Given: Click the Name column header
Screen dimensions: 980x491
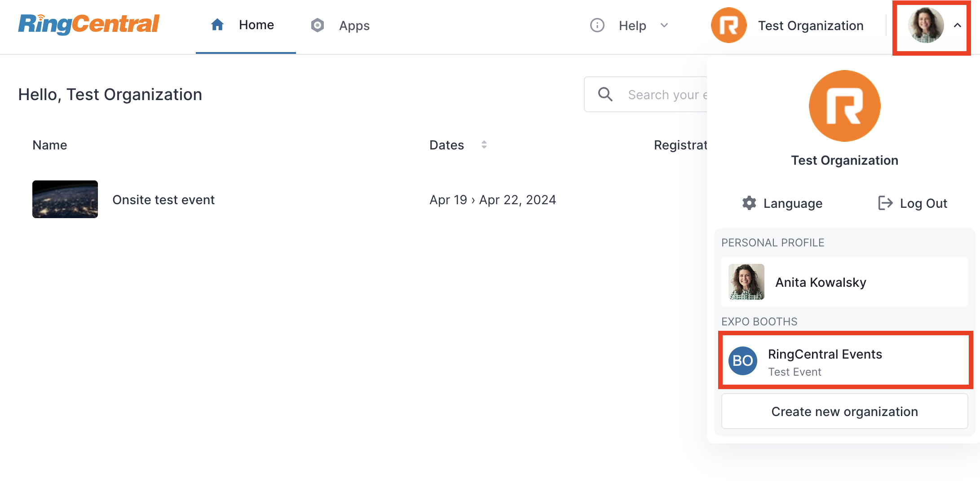Looking at the screenshot, I should (x=50, y=145).
